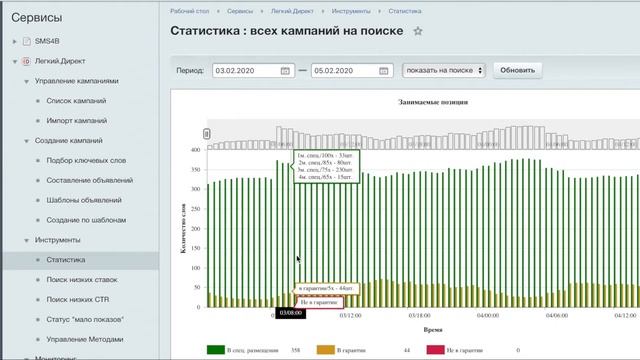Open Создание по шаблонам in sidebar

[86, 220]
